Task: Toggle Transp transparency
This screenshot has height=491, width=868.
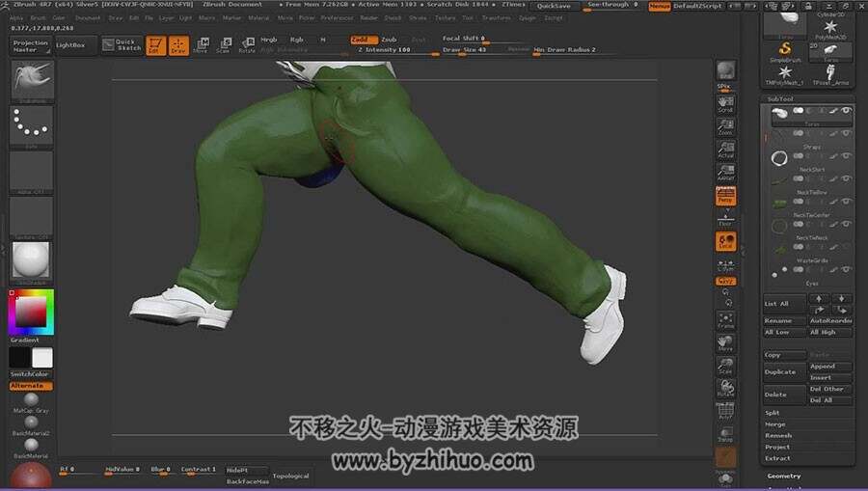Action: pos(725,434)
